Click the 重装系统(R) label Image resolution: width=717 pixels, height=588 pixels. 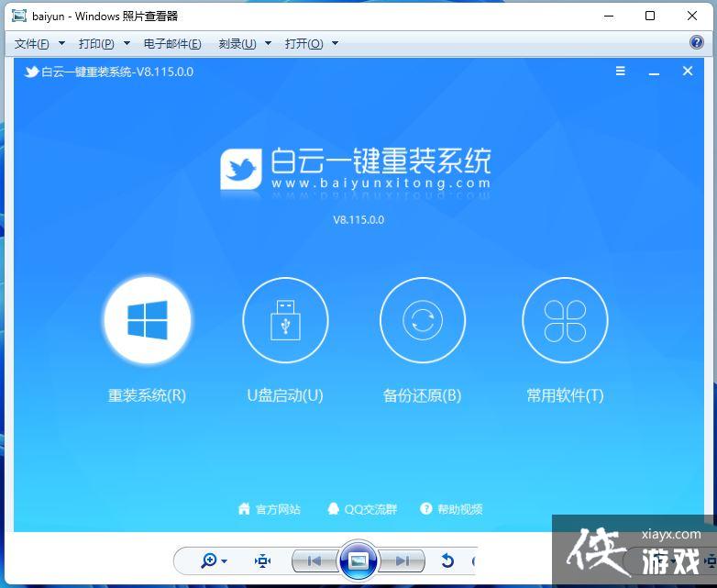(x=147, y=395)
